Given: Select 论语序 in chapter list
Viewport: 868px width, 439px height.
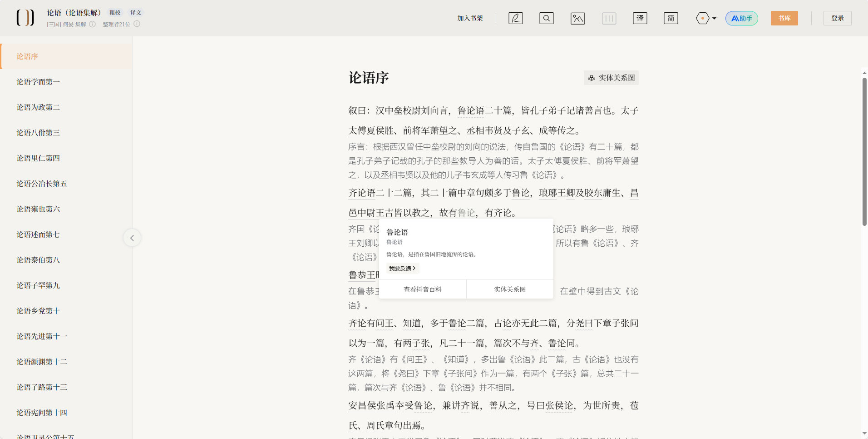Looking at the screenshot, I should point(66,56).
